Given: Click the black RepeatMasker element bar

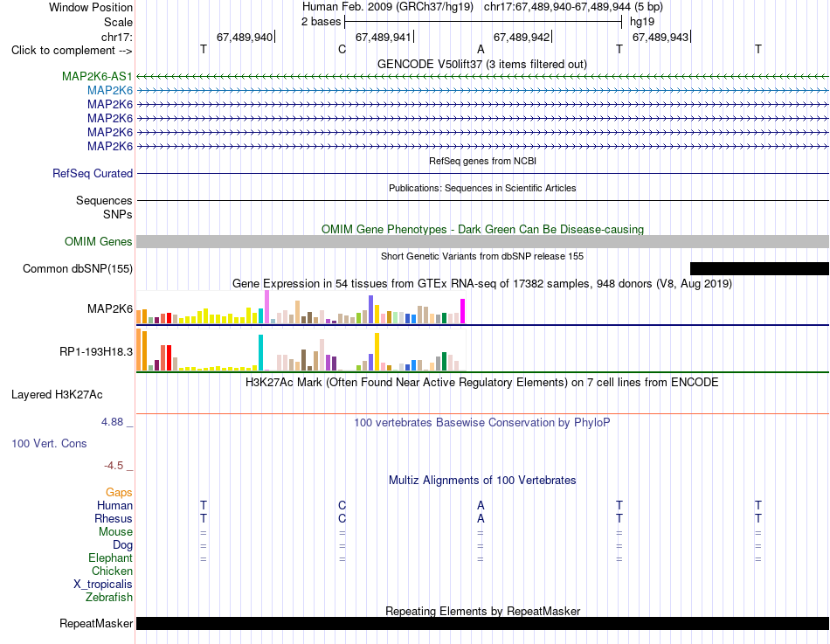Looking at the screenshot, I should coord(483,623).
